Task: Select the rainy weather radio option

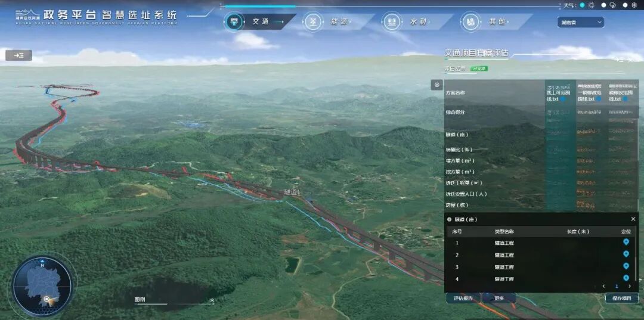Action: tap(604, 5)
